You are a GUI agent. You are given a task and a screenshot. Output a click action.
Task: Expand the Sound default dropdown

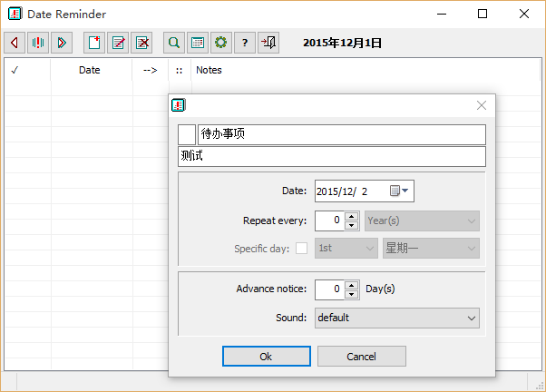[x=397, y=318]
